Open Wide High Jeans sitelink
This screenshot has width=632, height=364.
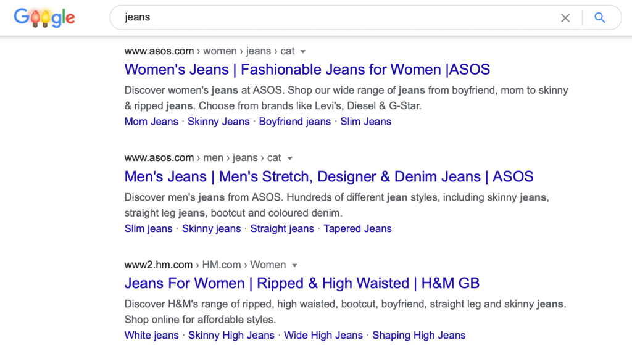pos(323,336)
